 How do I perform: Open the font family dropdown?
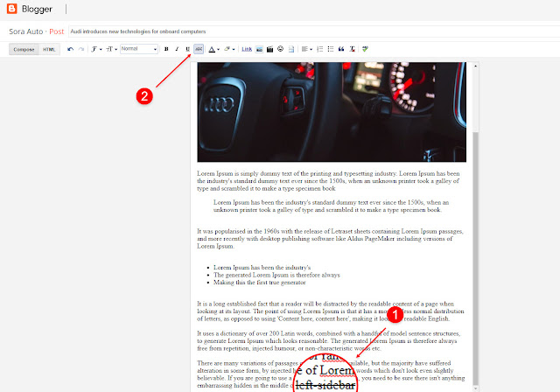pos(96,49)
